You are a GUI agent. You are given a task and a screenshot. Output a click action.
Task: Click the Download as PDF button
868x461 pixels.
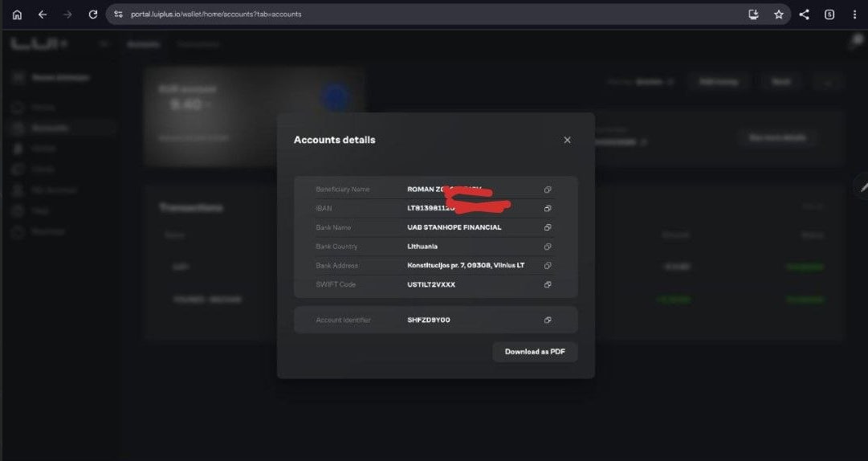coord(535,352)
